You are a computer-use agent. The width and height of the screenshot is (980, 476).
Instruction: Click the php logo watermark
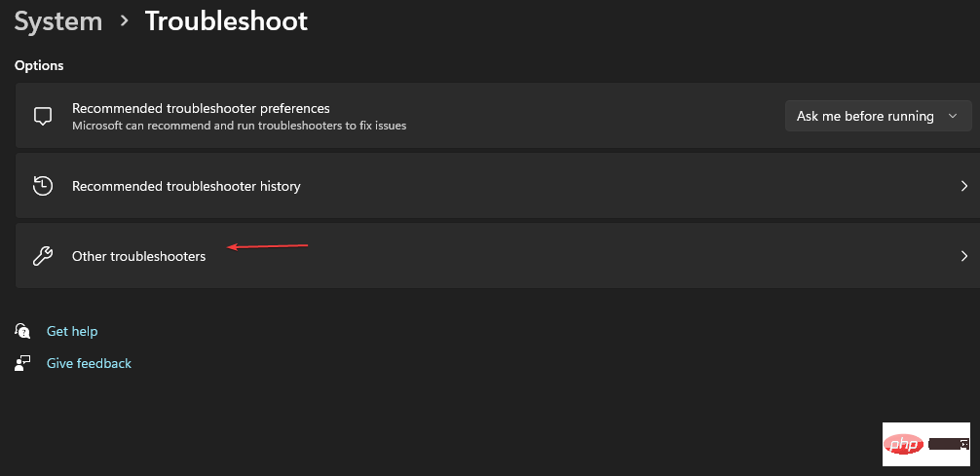[x=902, y=444]
